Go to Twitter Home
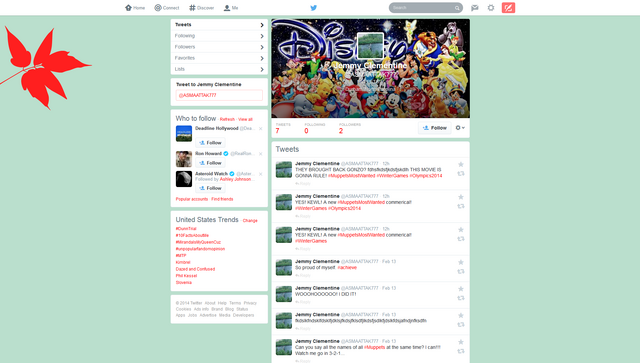 click(x=135, y=8)
